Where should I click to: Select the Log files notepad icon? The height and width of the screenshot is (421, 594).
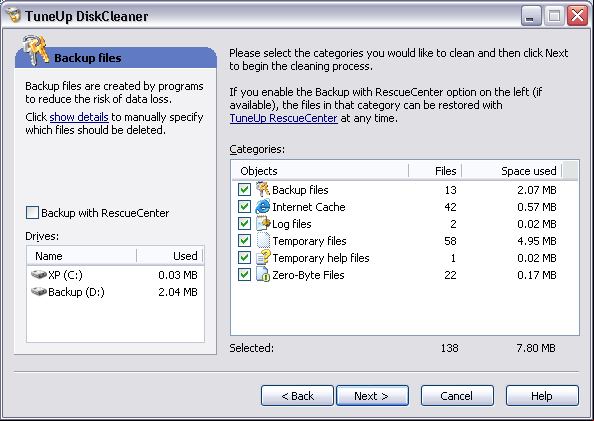pyautogui.click(x=263, y=224)
